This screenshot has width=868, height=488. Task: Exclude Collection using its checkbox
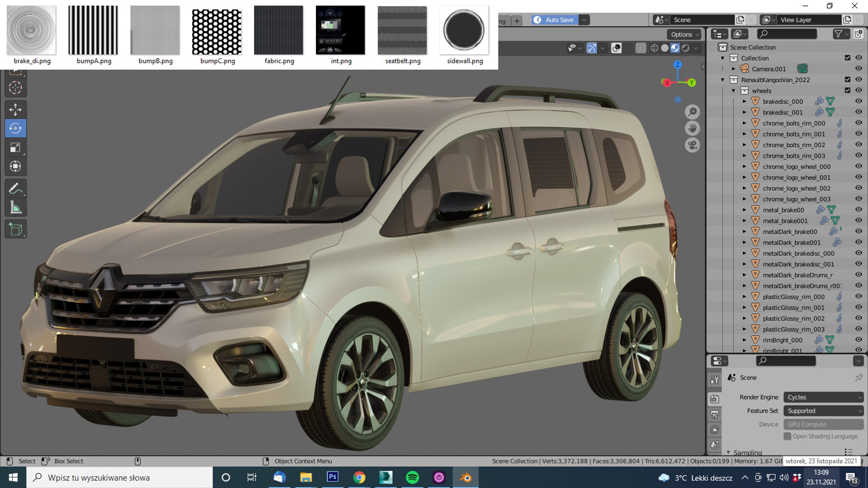[848, 58]
